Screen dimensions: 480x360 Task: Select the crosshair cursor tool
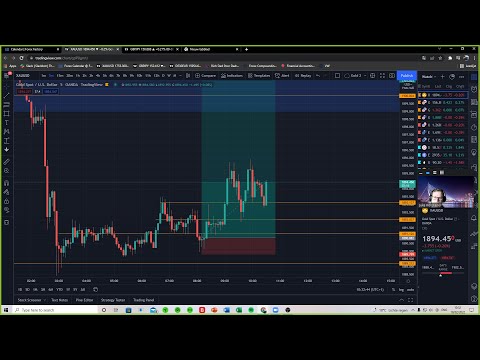tap(7, 86)
